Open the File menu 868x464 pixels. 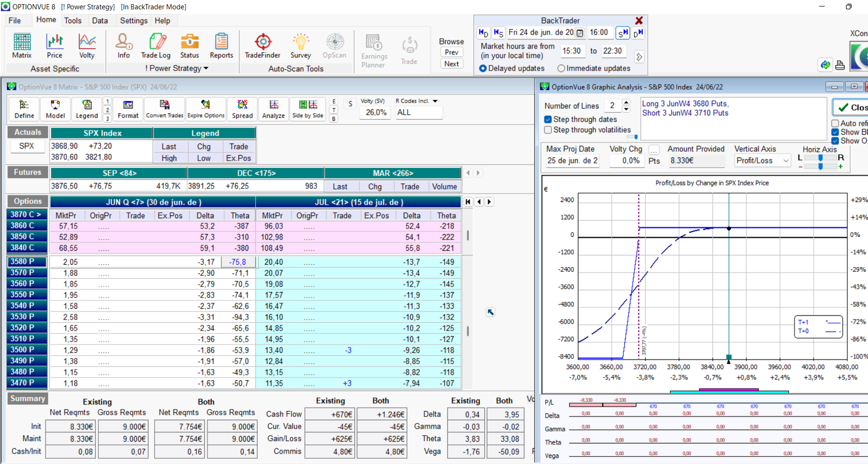point(15,21)
